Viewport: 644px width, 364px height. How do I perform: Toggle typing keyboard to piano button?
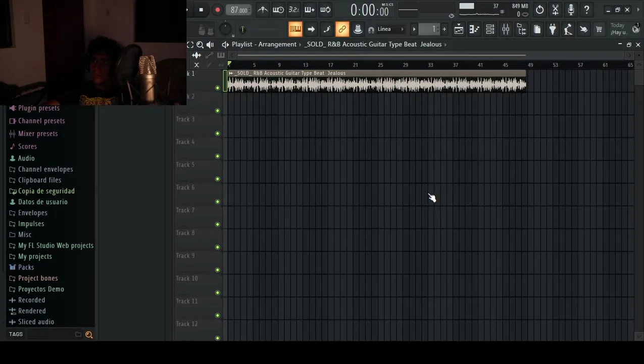click(295, 29)
